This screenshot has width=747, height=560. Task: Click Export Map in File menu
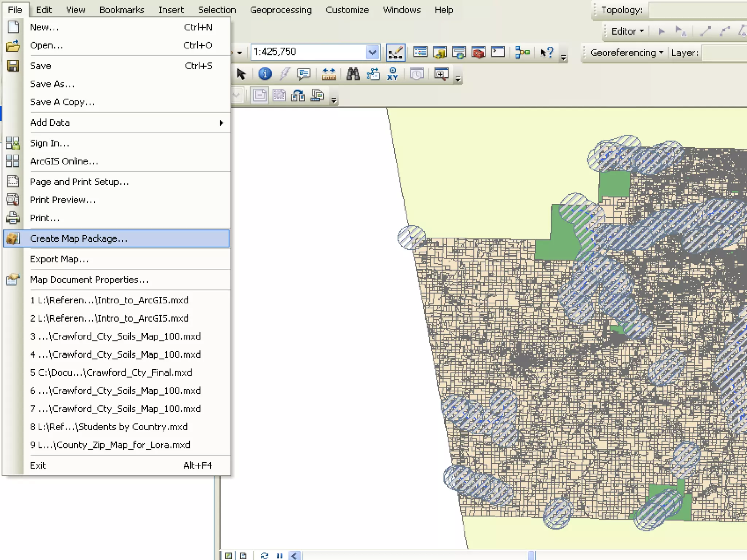[x=59, y=259]
